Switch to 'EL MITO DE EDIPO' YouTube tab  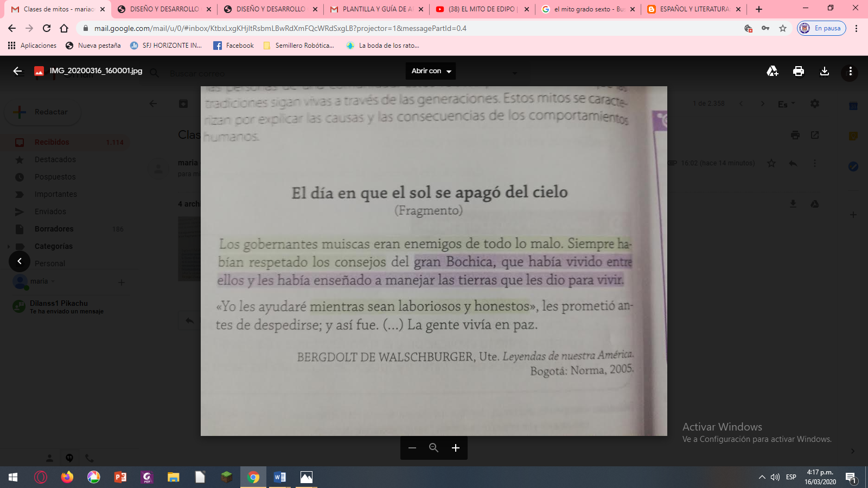click(482, 9)
